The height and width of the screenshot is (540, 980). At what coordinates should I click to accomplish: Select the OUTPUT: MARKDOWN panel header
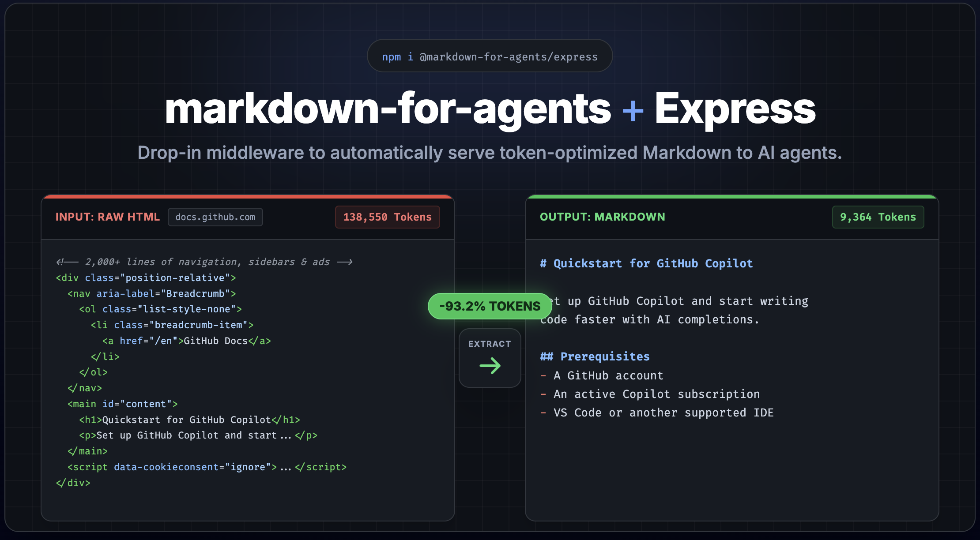pyautogui.click(x=603, y=217)
